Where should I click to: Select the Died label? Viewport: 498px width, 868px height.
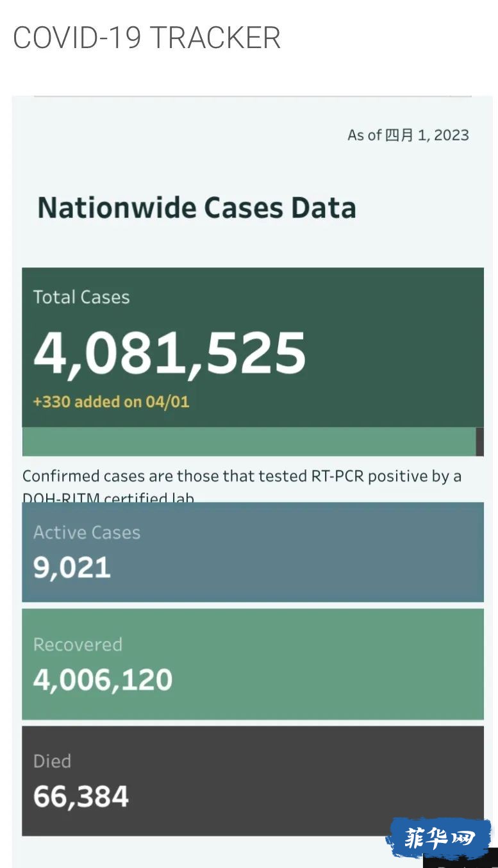coord(52,761)
